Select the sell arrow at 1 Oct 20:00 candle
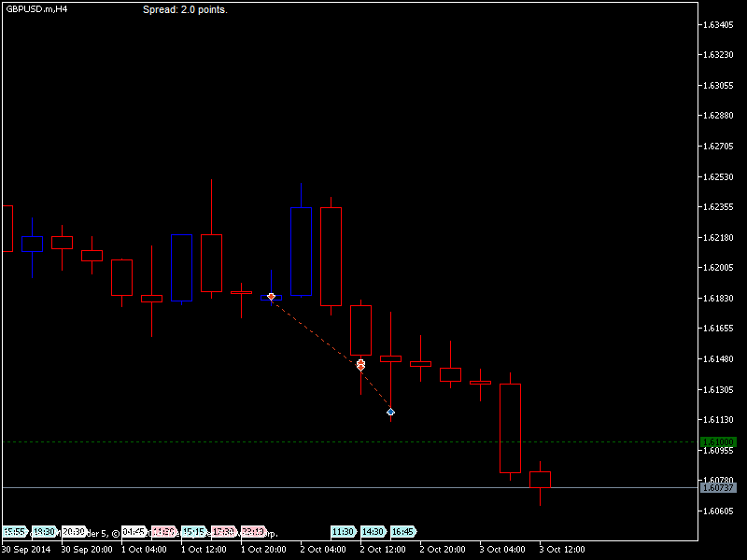The image size is (747, 560). 271,297
